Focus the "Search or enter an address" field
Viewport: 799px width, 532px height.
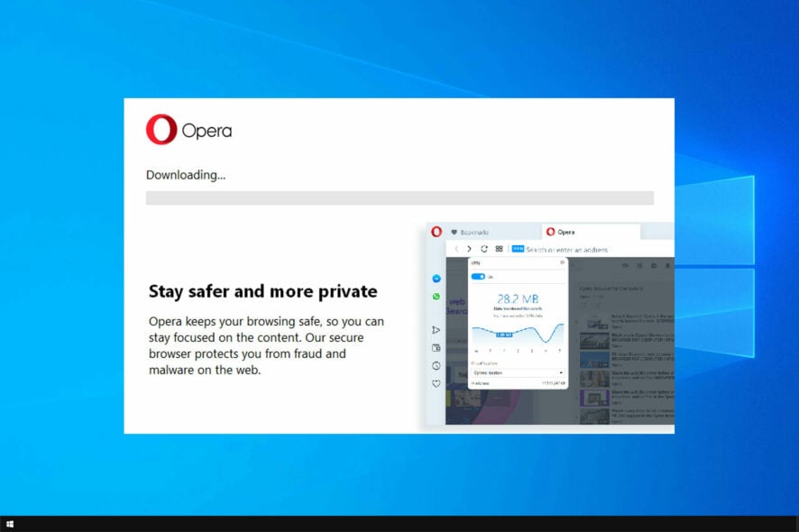566,250
